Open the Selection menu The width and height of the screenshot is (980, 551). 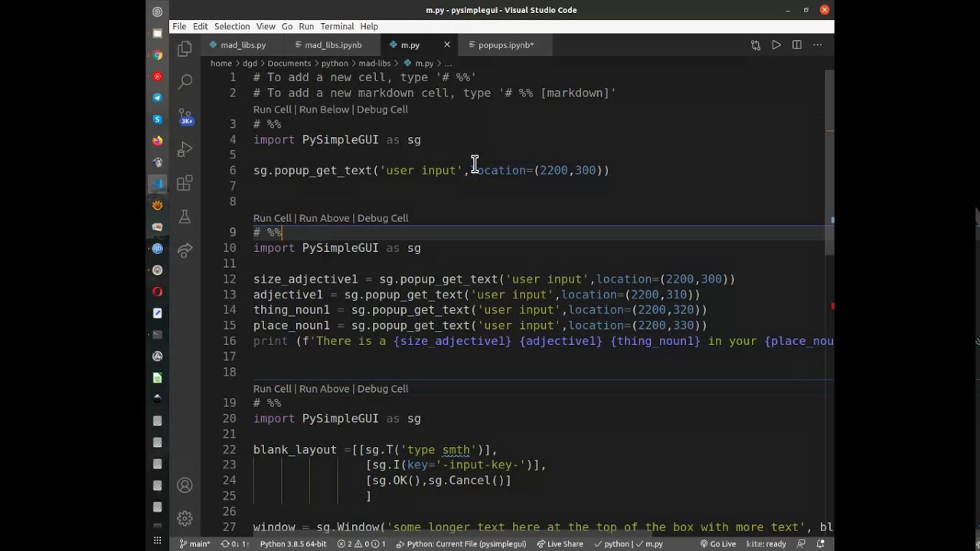(232, 26)
